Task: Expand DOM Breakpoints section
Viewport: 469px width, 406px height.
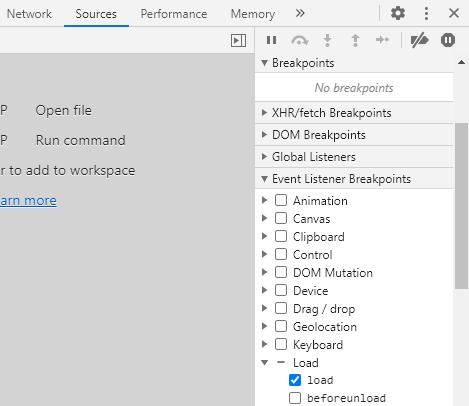Action: [354, 135]
